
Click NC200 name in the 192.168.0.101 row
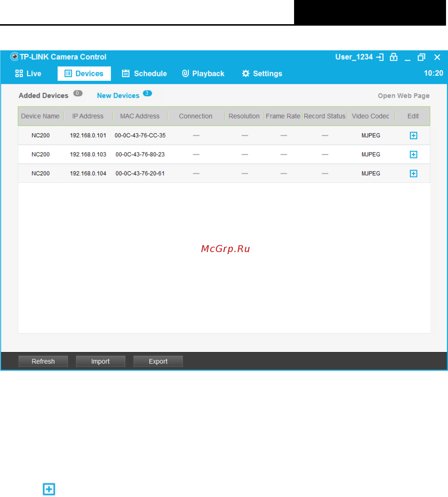pyautogui.click(x=41, y=135)
